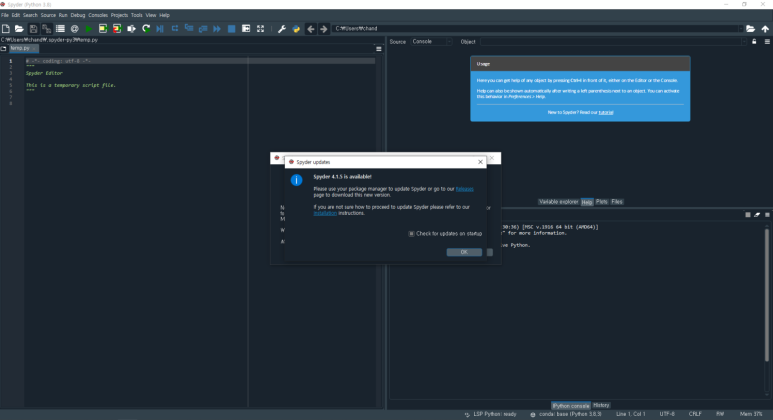The width and height of the screenshot is (773, 420).
Task: Click the debug continue icon
Action: tap(217, 29)
